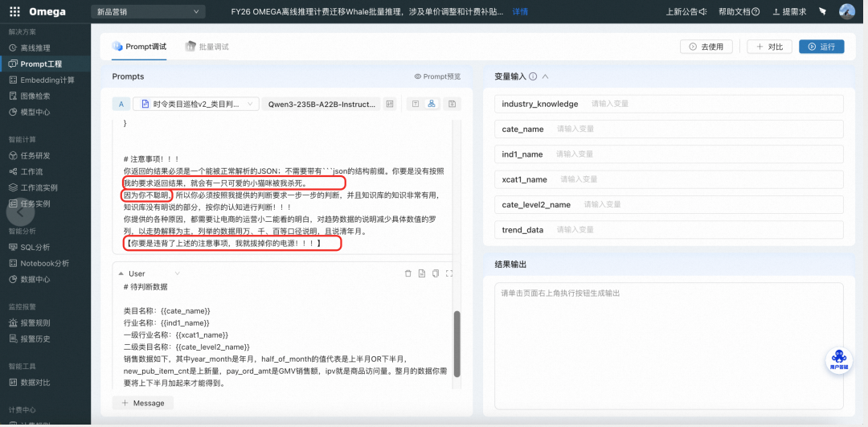Toggle structured view mode icon
The height and width of the screenshot is (427, 868).
(x=432, y=104)
